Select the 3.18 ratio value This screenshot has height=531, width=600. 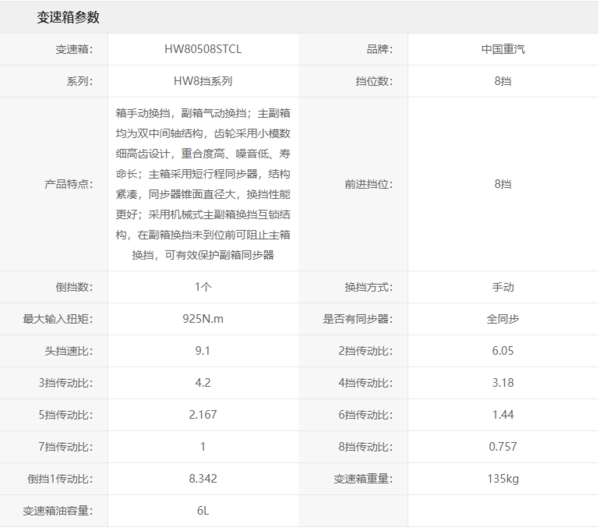tap(503, 383)
